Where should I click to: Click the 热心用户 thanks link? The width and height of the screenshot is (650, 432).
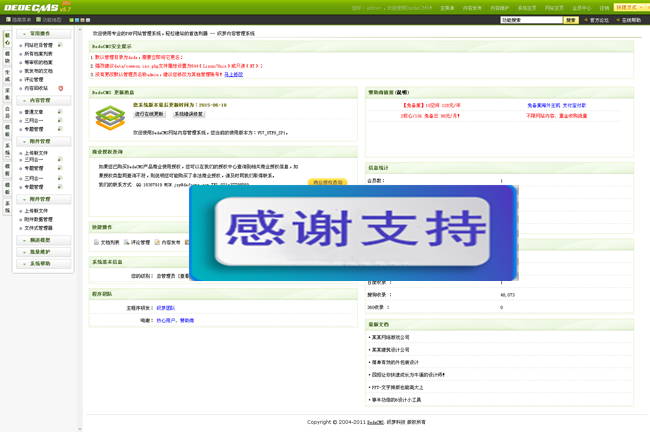166,320
